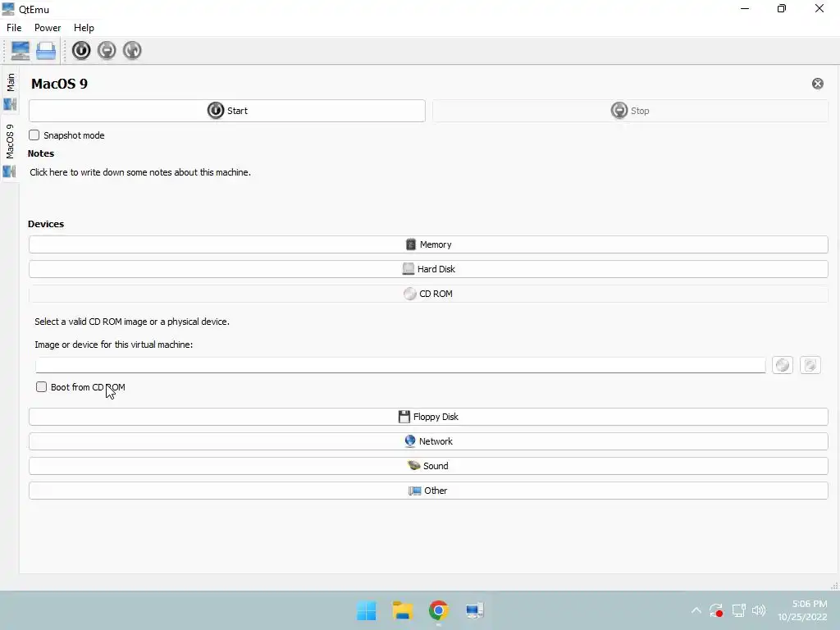The width and height of the screenshot is (840, 630).
Task: Enable Snapshot mode checkbox
Action: click(34, 135)
